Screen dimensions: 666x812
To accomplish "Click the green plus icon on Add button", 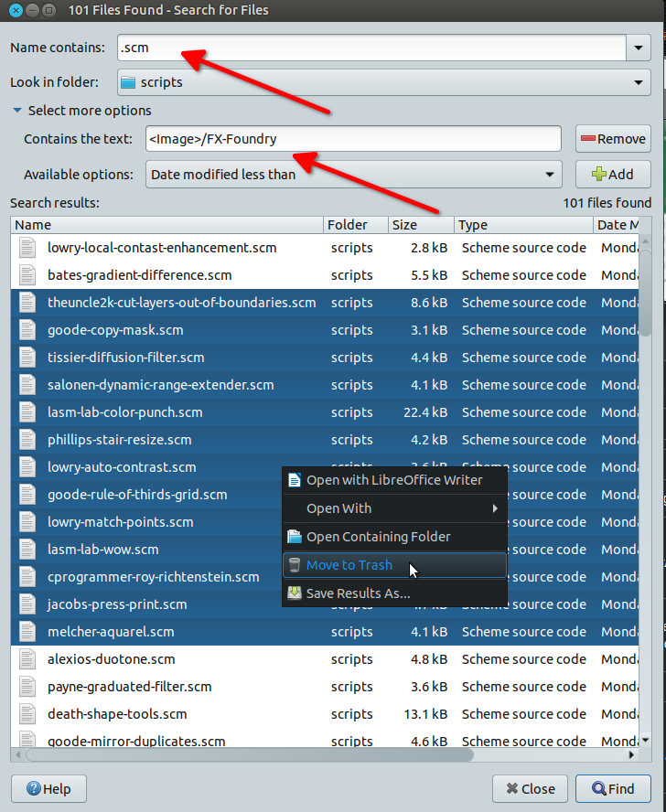I will pyautogui.click(x=598, y=174).
